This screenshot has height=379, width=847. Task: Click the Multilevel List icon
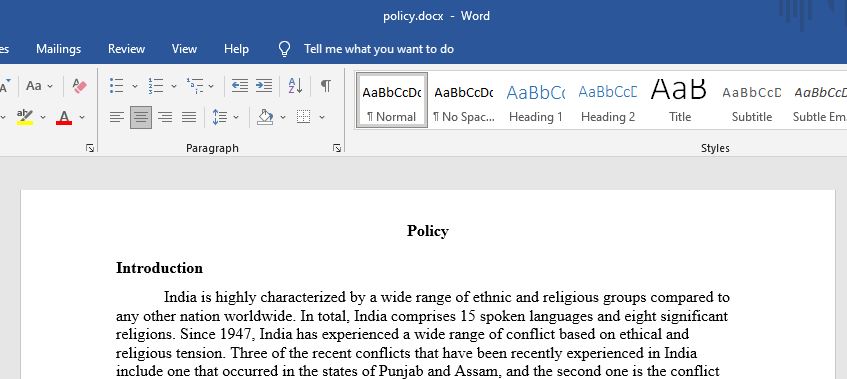194,85
